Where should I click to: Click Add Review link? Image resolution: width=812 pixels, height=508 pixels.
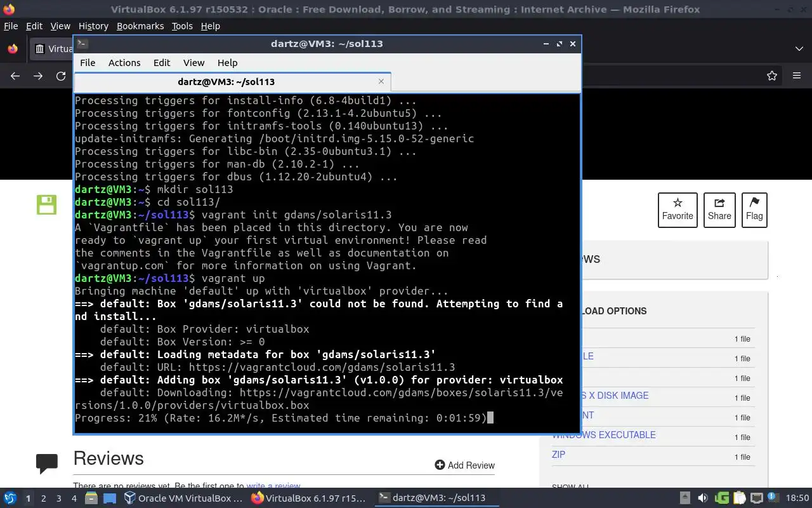464,465
